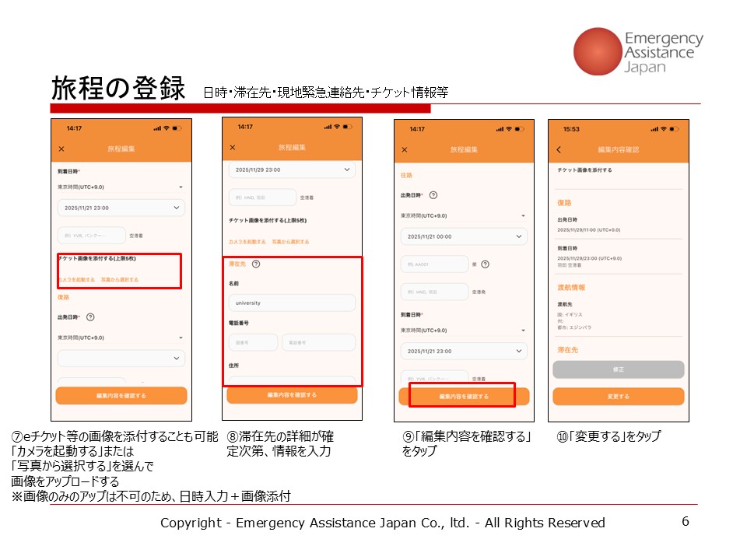Open 東京時間 timezone selector under 往路 出発日時
Viewport: 747px width, 560px height.
(464, 215)
